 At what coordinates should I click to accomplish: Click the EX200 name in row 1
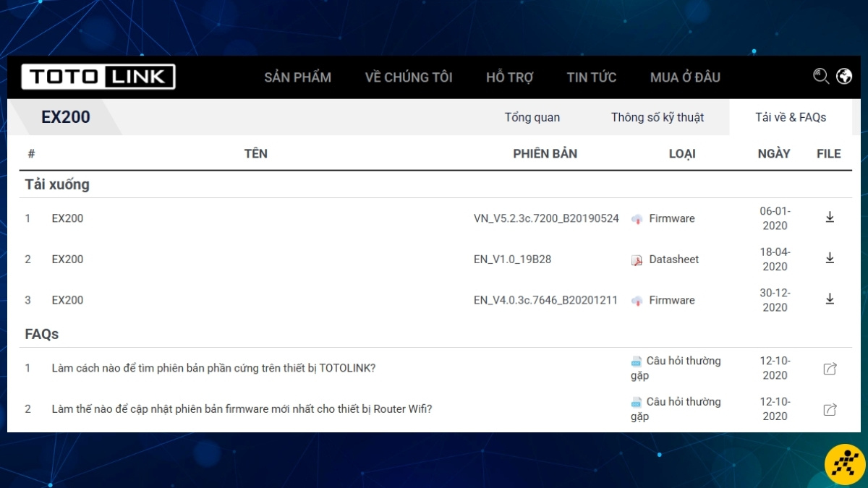[67, 218]
